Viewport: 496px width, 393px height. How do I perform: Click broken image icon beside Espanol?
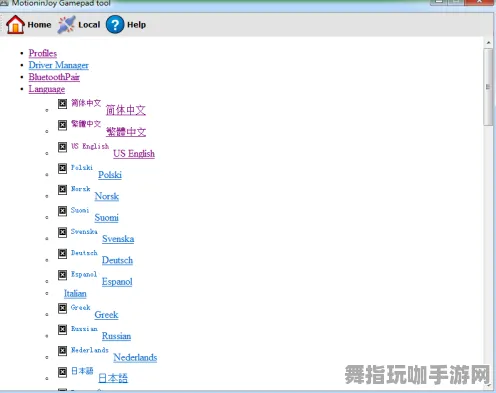pyautogui.click(x=62, y=275)
